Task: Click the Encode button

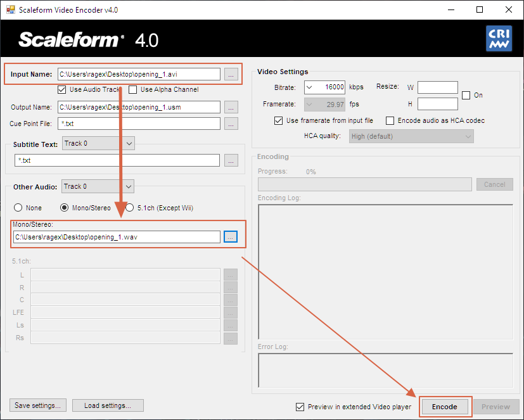Action: 444,407
